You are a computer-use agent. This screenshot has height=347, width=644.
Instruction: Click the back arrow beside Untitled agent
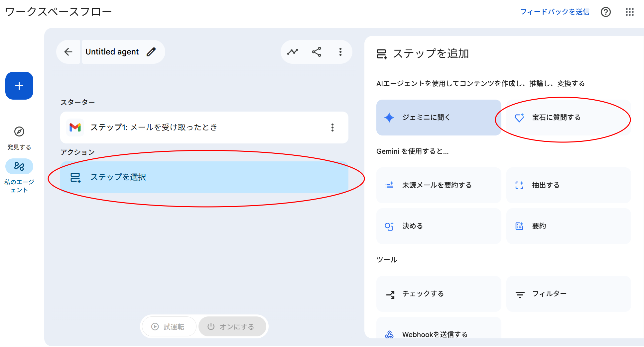tap(68, 52)
